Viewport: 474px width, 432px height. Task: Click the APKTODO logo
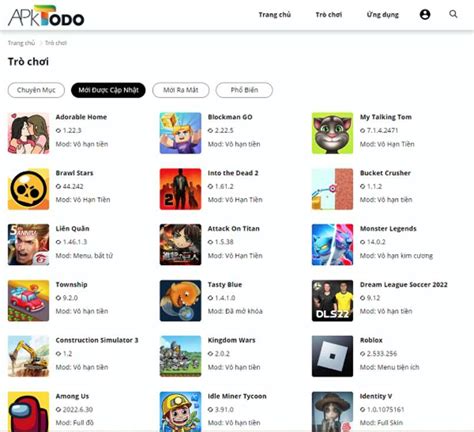(46, 16)
